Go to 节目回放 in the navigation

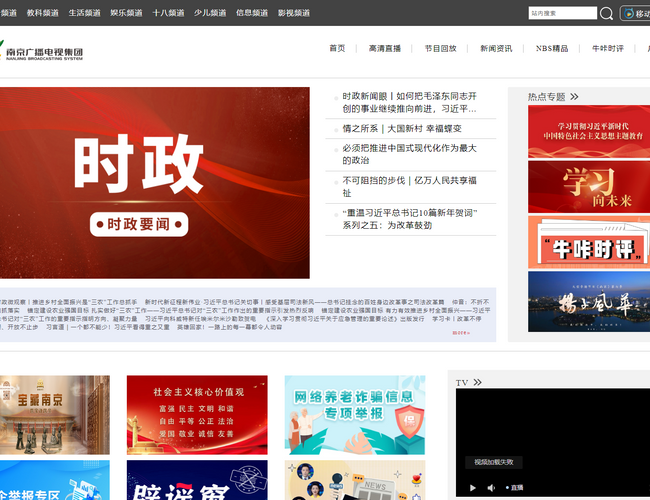click(440, 48)
